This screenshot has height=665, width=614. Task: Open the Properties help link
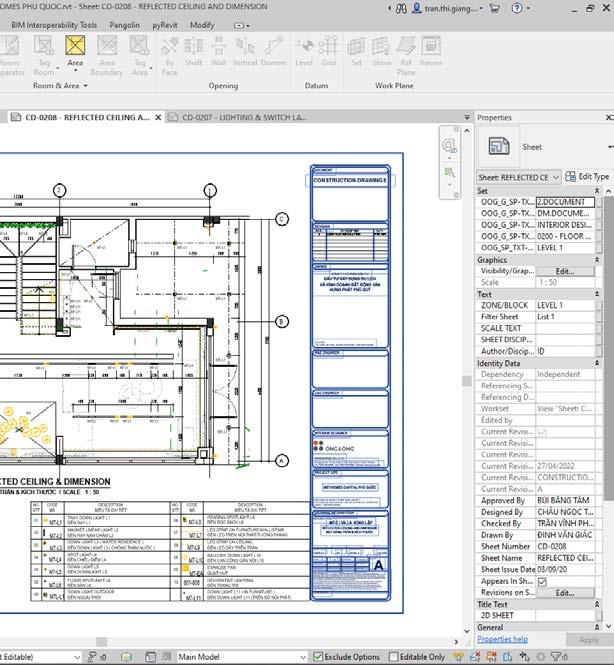click(502, 639)
